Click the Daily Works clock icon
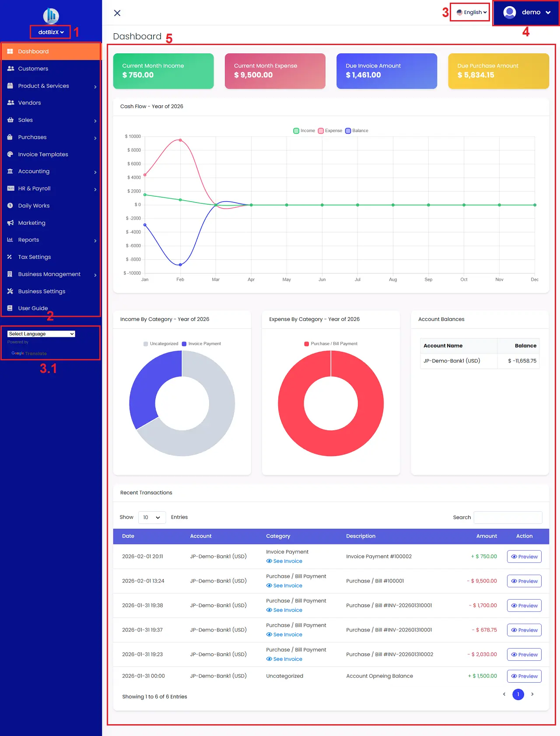 pos(10,206)
